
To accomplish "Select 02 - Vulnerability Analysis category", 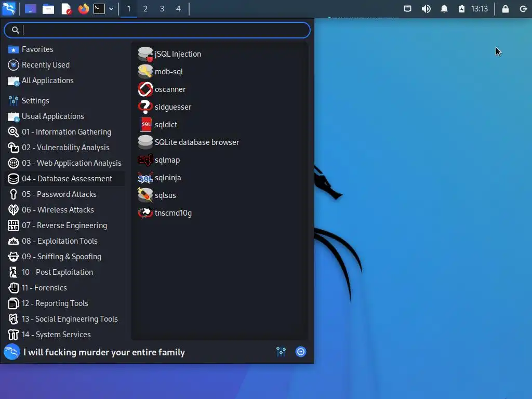I will click(x=65, y=148).
